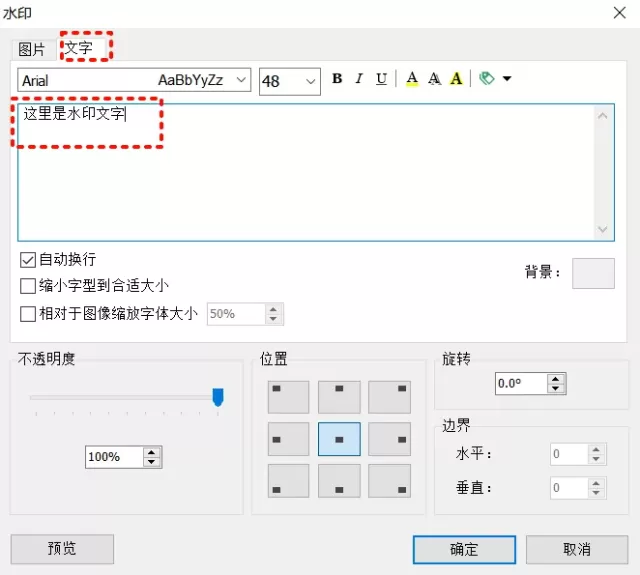Increase opacity 100% with up arrow
Image resolution: width=640 pixels, height=575 pixels.
151,452
